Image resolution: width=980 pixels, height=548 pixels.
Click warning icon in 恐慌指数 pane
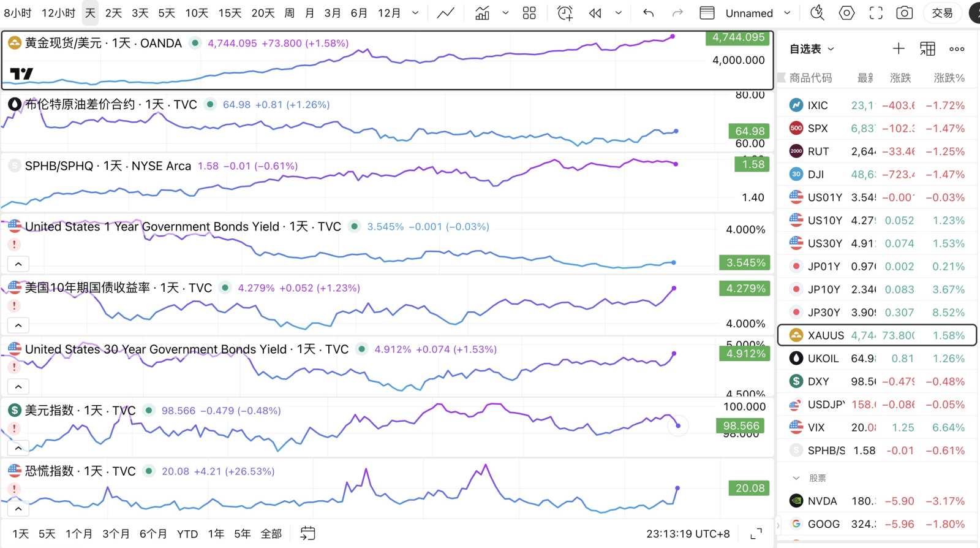pos(14,489)
